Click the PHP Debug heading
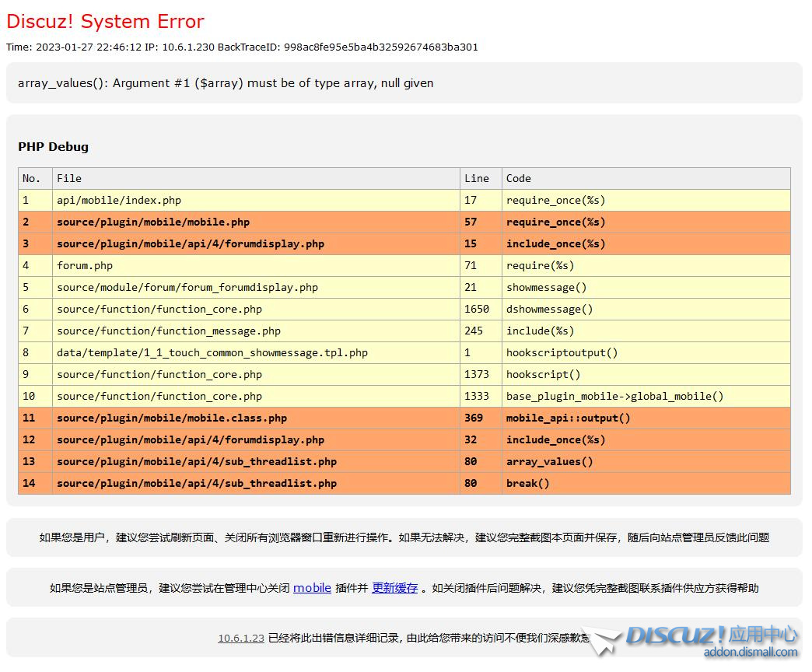812x672 pixels. pos(53,146)
